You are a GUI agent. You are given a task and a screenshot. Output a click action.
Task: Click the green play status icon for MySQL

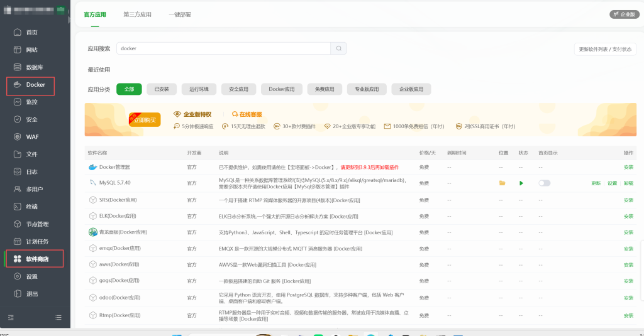(521, 183)
